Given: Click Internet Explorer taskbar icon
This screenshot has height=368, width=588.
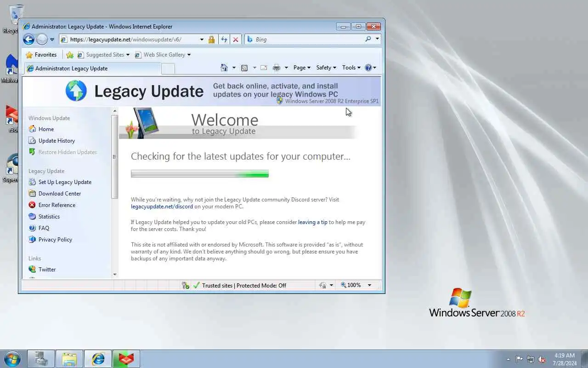Looking at the screenshot, I should pyautogui.click(x=98, y=359).
